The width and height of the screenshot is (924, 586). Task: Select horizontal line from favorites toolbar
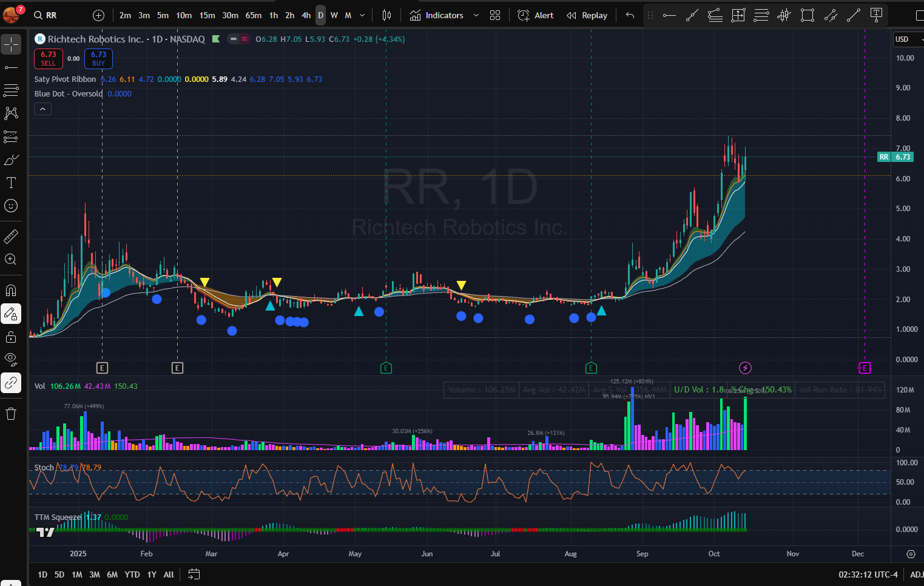[x=669, y=15]
